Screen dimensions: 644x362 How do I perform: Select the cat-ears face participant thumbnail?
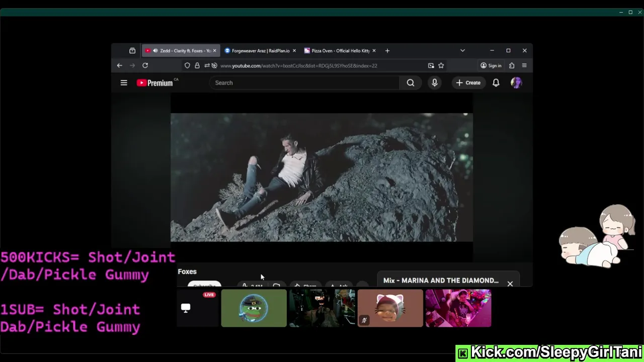coord(390,308)
